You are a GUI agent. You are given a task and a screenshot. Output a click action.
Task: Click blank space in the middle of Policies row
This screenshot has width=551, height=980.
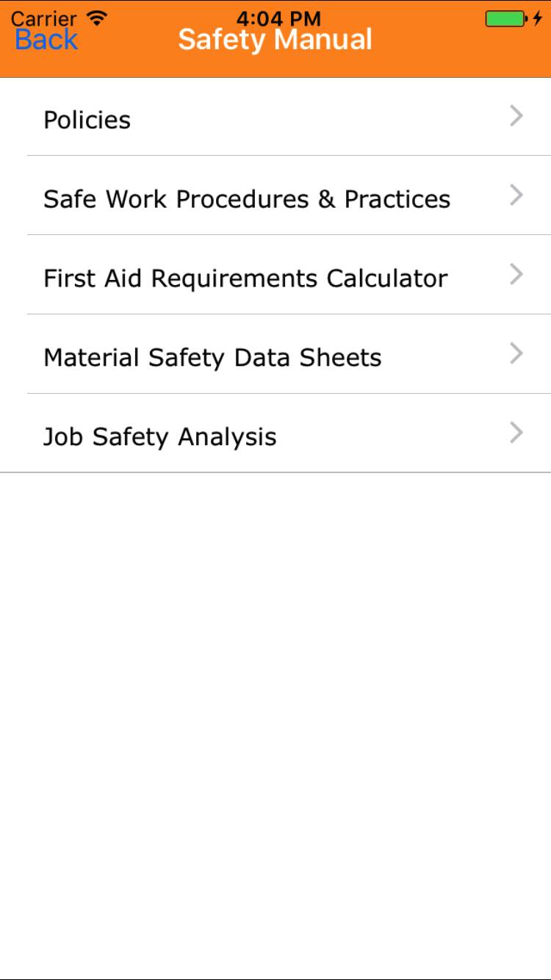click(x=316, y=118)
